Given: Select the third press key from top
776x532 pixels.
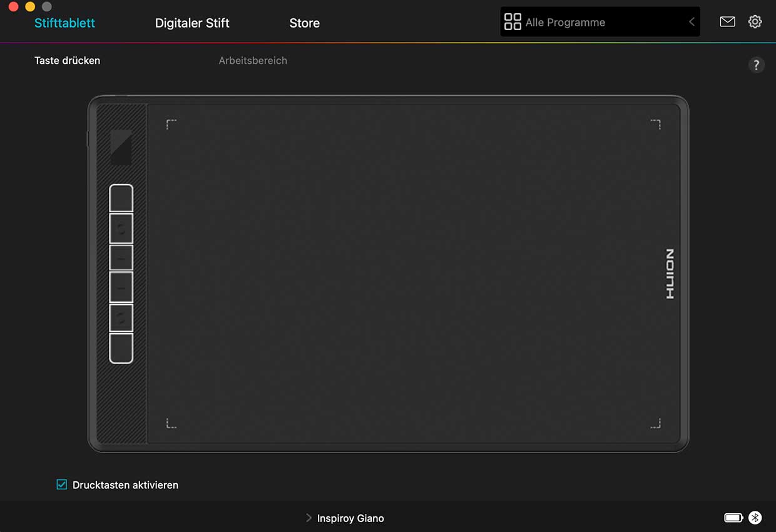Looking at the screenshot, I should coord(121,258).
